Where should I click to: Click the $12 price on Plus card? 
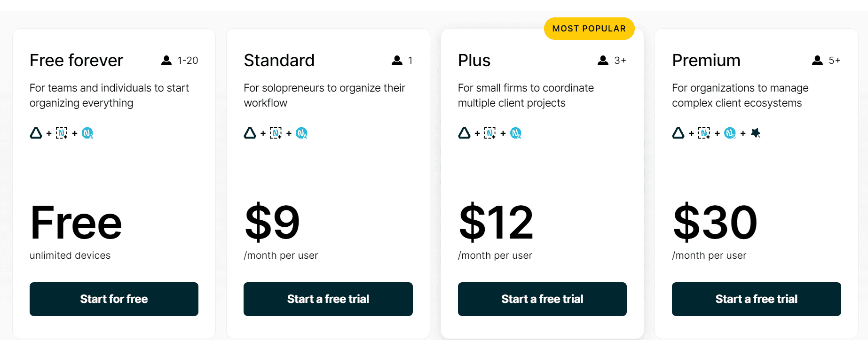[x=496, y=223]
